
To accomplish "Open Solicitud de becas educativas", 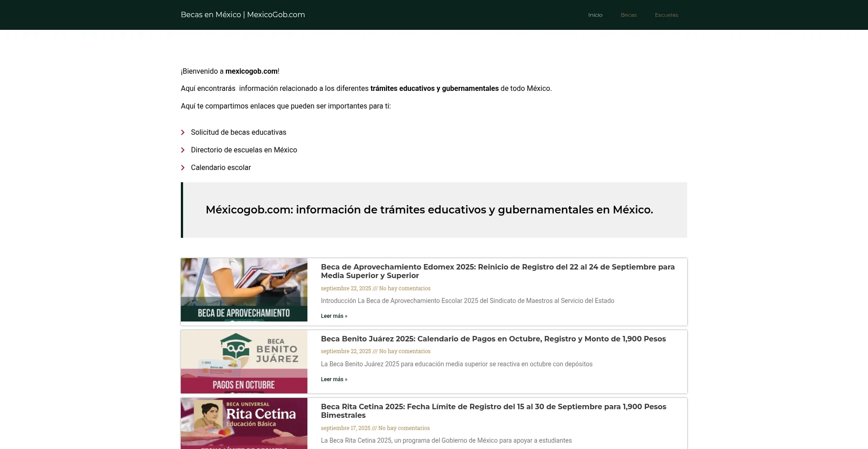I will (238, 132).
